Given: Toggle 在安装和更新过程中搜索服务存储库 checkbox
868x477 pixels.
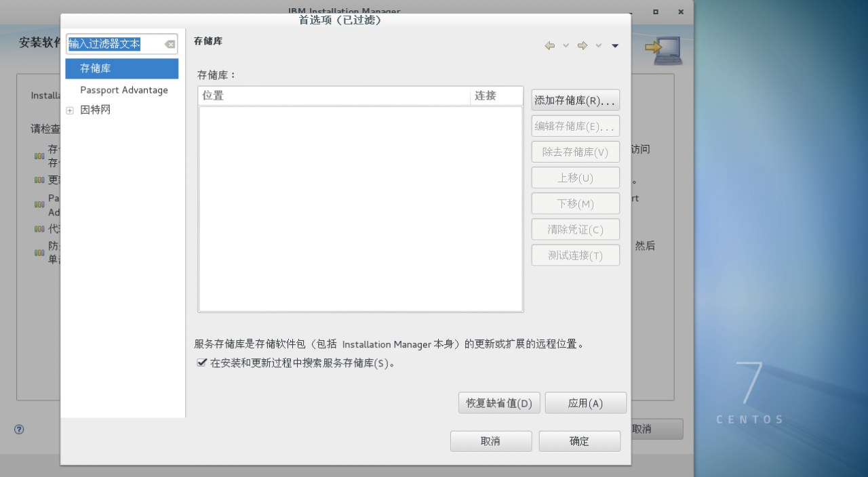Looking at the screenshot, I should (x=202, y=362).
